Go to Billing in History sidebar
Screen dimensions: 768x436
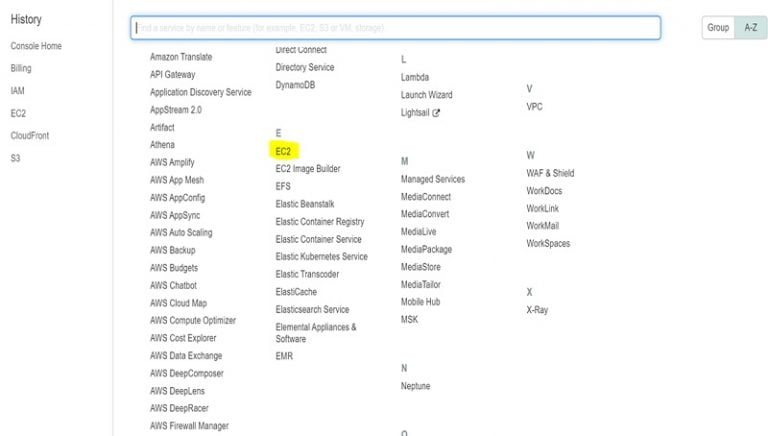(21, 69)
